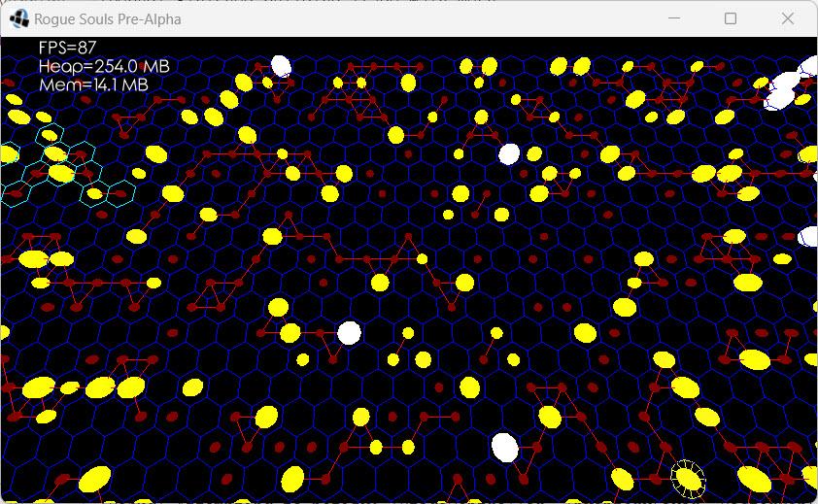Click the "Mem=14.1 MB" readout
818x504 pixels.
click(93, 84)
